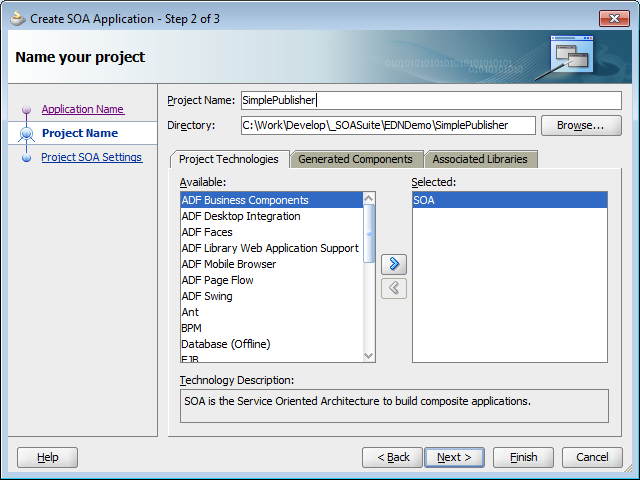Select ADF Faces in the Available list

click(x=207, y=232)
